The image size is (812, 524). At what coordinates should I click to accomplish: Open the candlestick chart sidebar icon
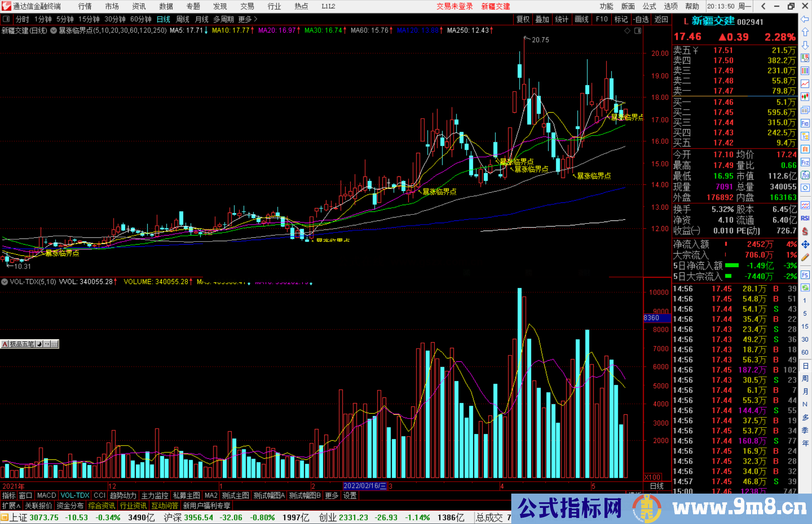click(x=805, y=97)
